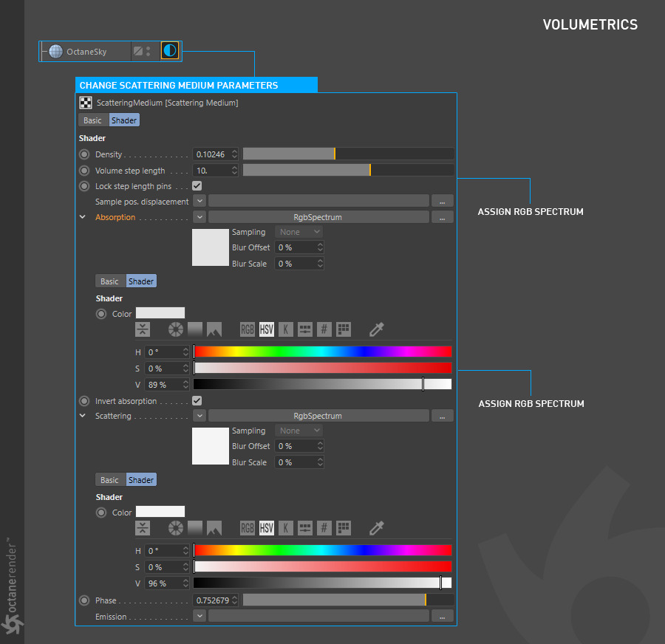
Task: Switch to the top Basic tab
Action: click(93, 120)
